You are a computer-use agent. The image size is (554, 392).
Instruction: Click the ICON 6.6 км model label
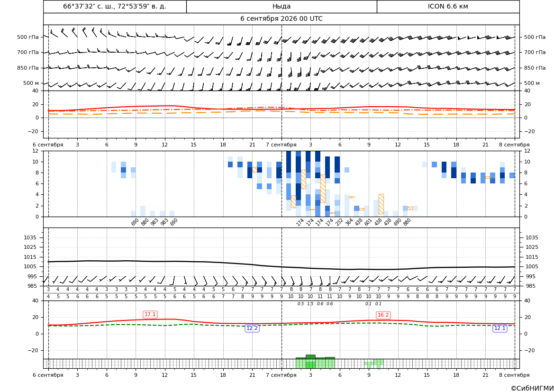click(448, 6)
